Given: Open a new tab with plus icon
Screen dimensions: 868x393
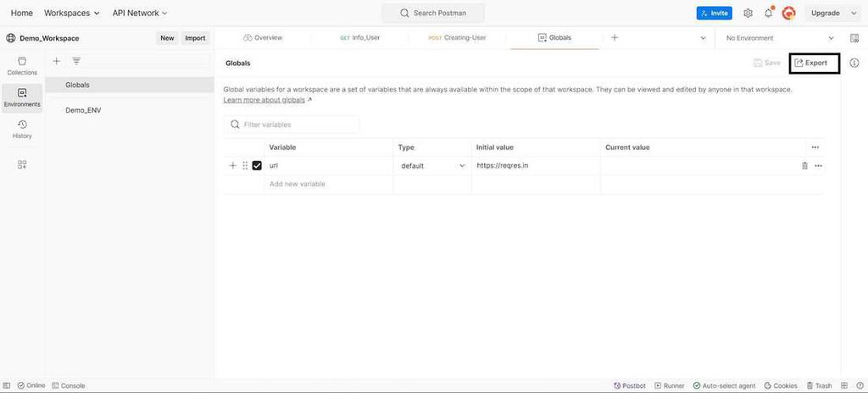Looking at the screenshot, I should tap(615, 37).
